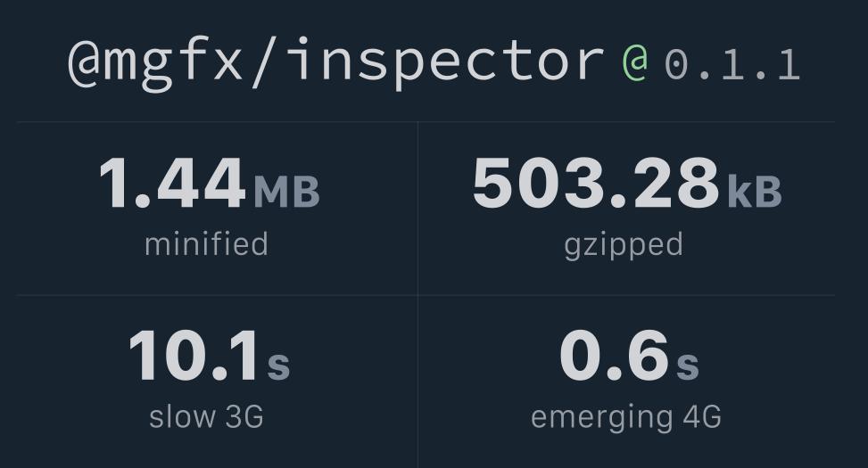Image resolution: width=868 pixels, height=468 pixels.
Task: Select the slow 3G label
Action: pos(206,416)
